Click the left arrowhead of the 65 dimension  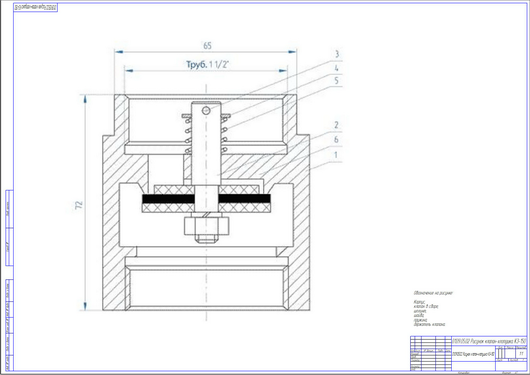click(118, 52)
